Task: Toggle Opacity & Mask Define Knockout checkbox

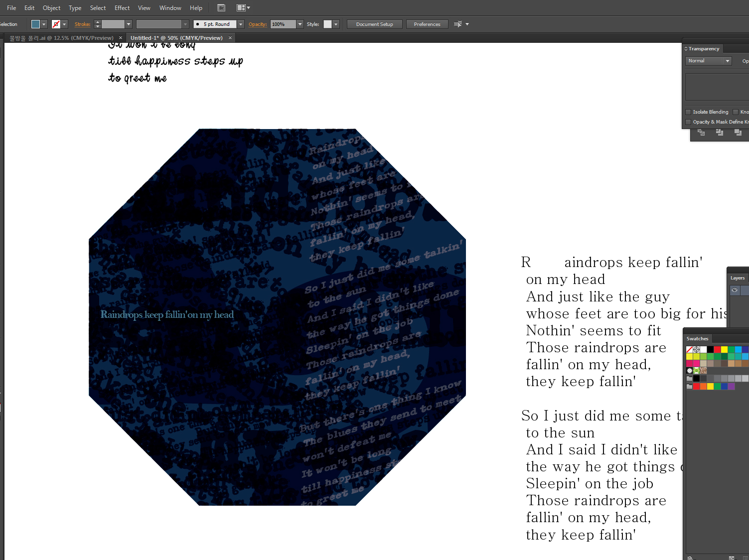Action: point(688,122)
